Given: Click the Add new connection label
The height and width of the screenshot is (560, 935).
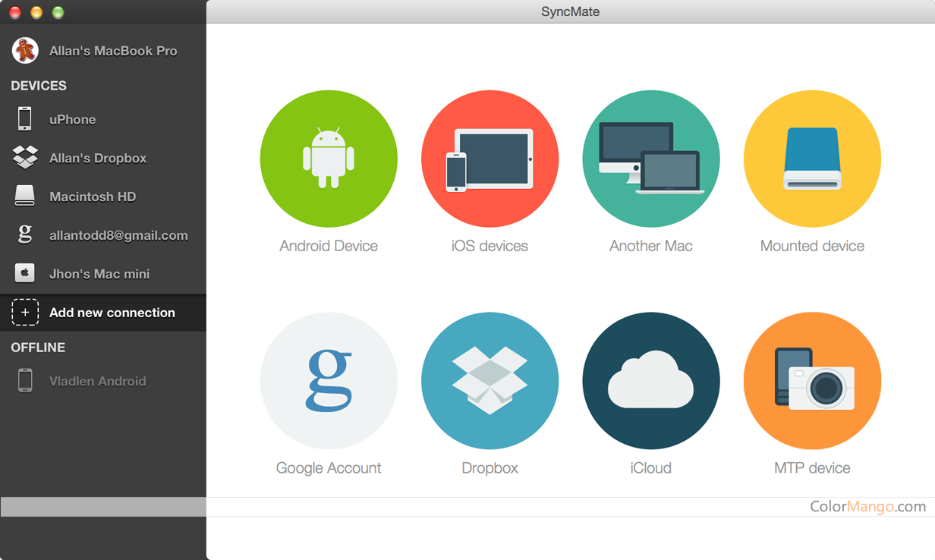Looking at the screenshot, I should 112,313.
